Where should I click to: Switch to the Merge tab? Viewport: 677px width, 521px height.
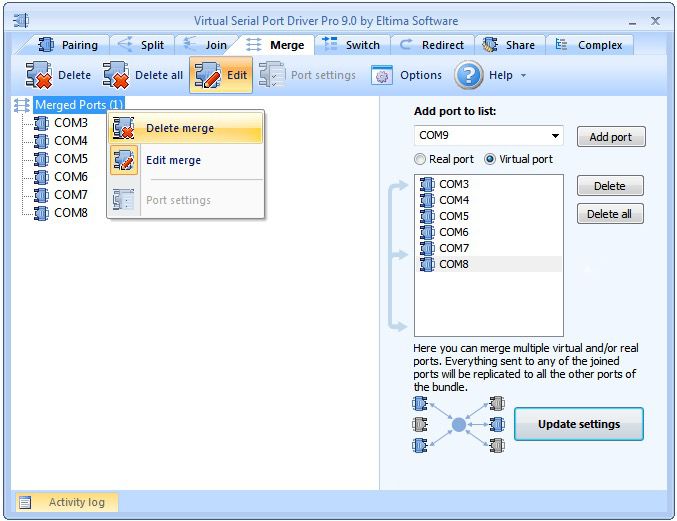pos(276,45)
